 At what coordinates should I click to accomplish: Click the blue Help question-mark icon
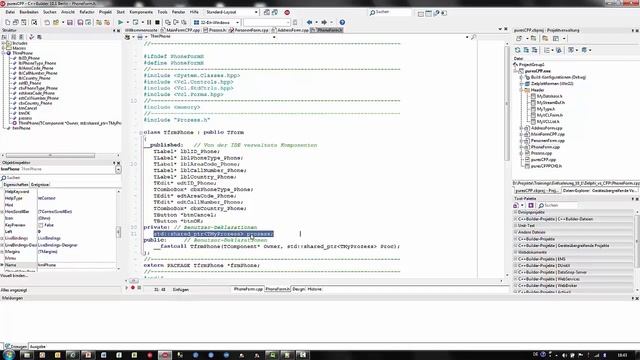342,22
